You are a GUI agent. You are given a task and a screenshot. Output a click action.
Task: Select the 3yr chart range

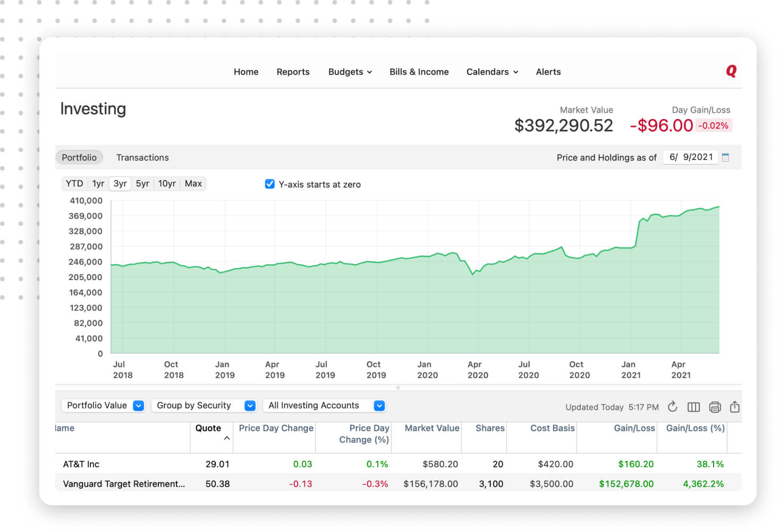(120, 183)
